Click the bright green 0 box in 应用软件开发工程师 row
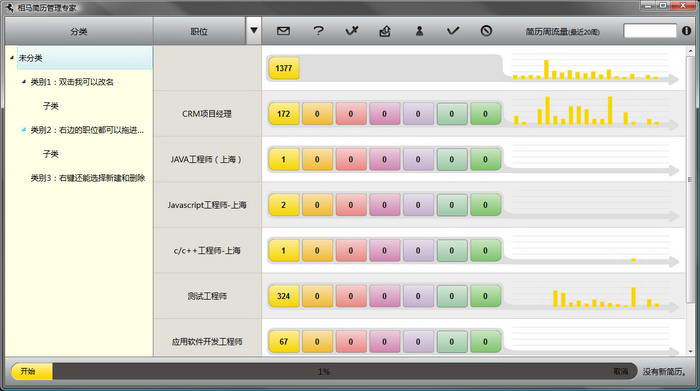Image resolution: width=700 pixels, height=391 pixels. click(x=485, y=341)
